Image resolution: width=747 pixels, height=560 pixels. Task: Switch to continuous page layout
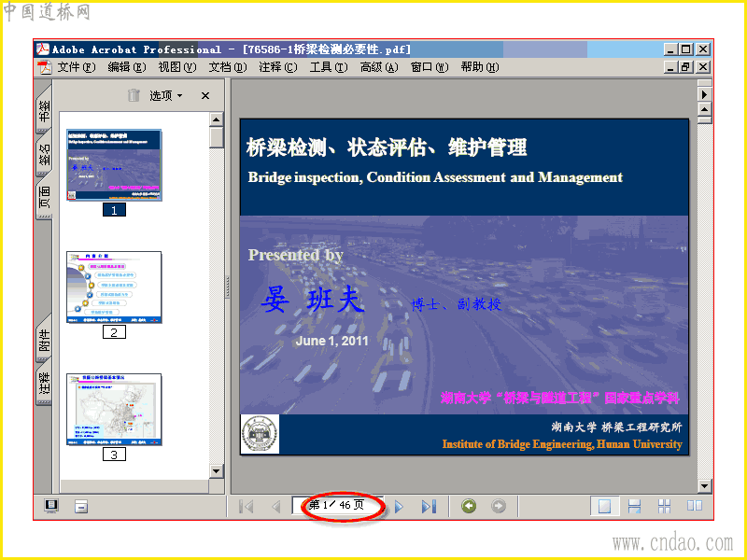coord(634,506)
